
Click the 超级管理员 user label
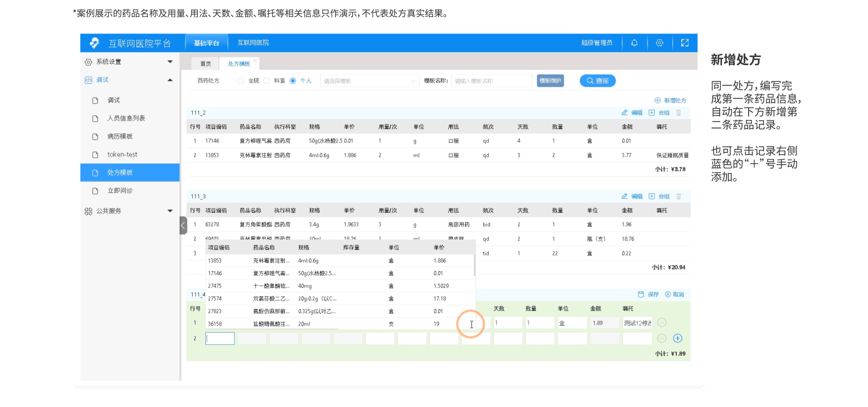click(597, 43)
